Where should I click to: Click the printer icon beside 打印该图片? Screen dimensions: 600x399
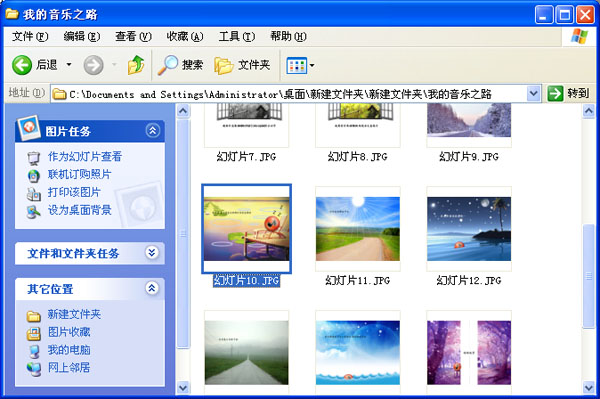(x=34, y=194)
